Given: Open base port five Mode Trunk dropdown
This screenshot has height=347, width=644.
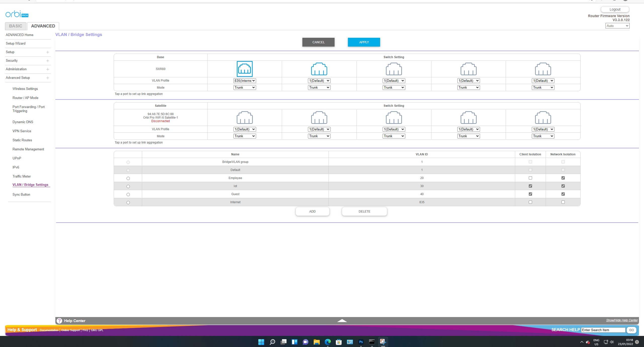Looking at the screenshot, I should pos(543,87).
